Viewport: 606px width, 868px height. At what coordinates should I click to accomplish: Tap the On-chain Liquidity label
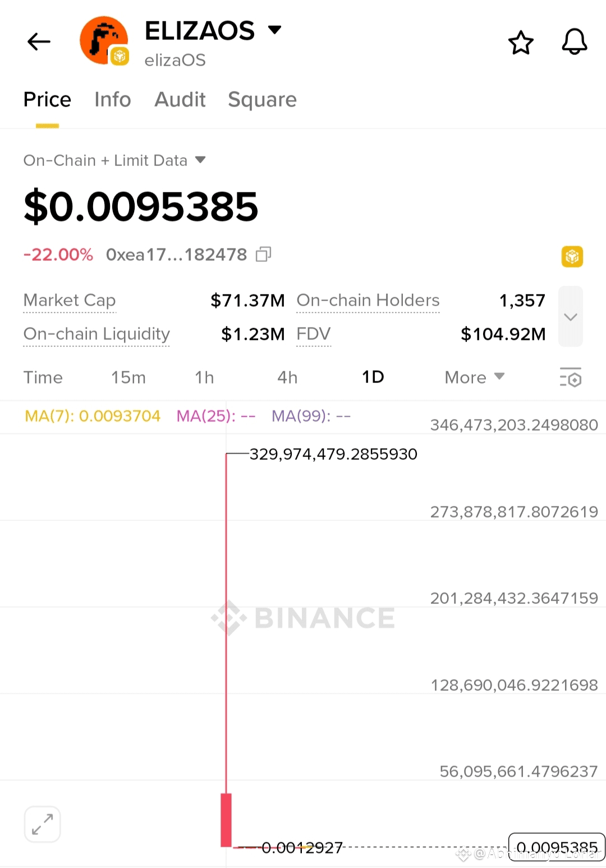(x=97, y=334)
